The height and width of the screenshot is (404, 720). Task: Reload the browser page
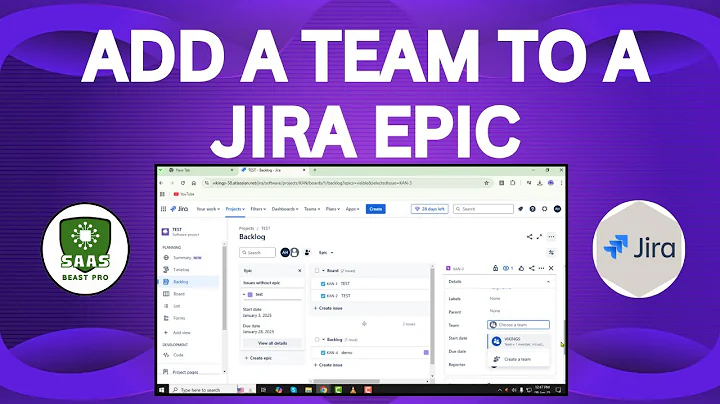point(183,183)
